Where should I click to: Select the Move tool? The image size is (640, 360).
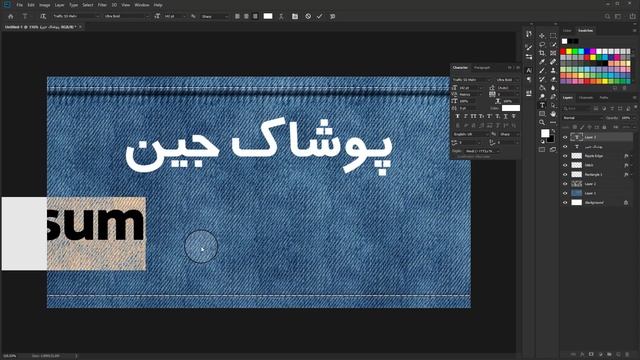tap(542, 36)
